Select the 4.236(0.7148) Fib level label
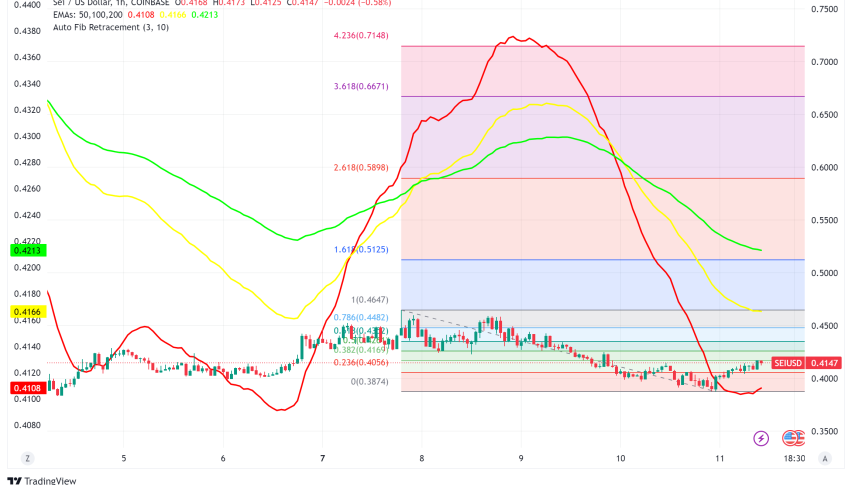Image resolution: width=852 pixels, height=485 pixels. coord(361,35)
